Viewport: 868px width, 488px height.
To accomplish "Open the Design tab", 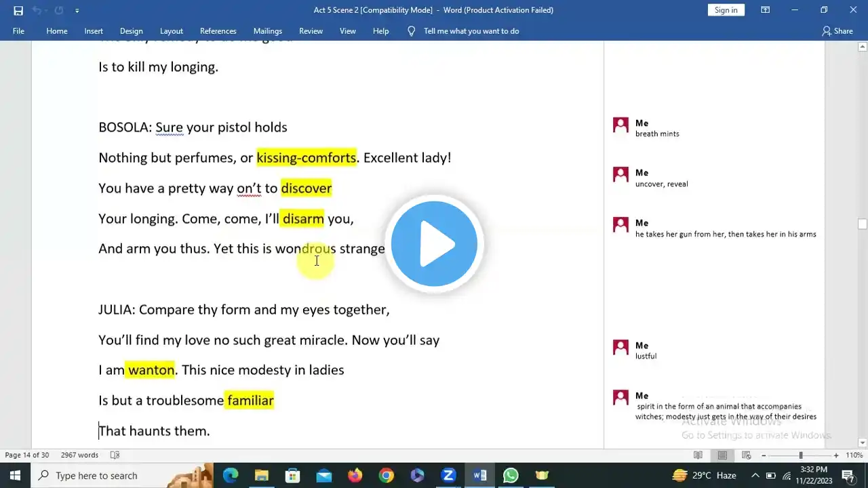I will [x=132, y=31].
